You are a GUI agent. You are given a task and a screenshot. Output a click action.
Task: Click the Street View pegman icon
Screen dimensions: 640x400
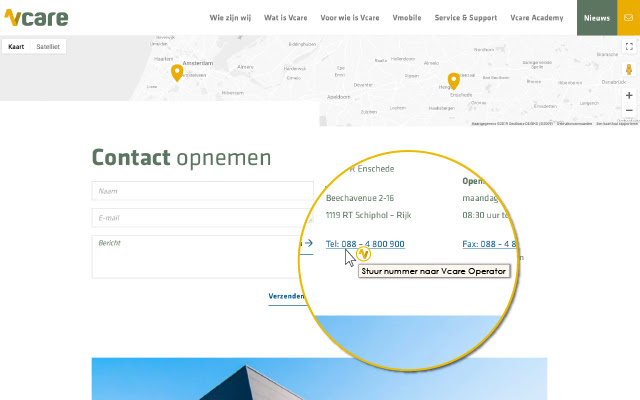coord(628,70)
